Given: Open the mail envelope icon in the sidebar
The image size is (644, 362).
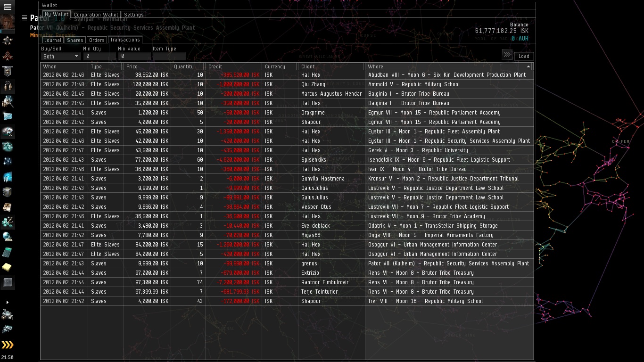Looking at the screenshot, I should point(8,116).
